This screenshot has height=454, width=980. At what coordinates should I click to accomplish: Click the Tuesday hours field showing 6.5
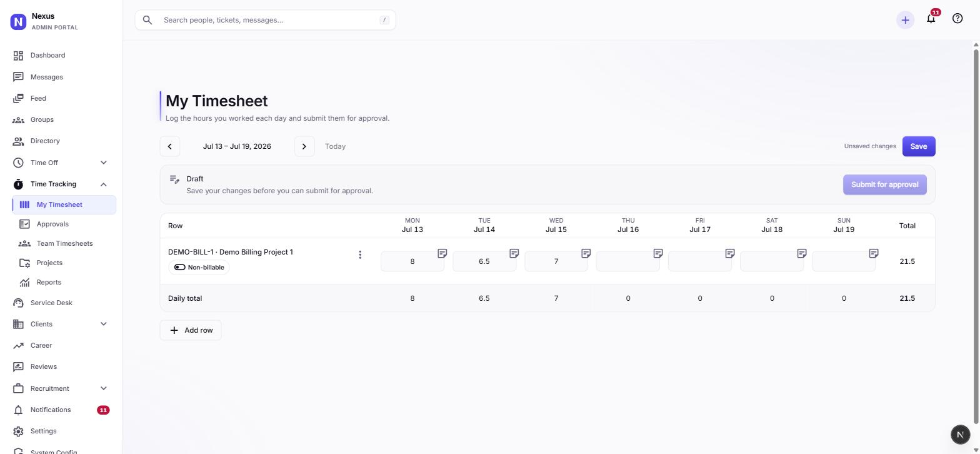[x=484, y=261]
